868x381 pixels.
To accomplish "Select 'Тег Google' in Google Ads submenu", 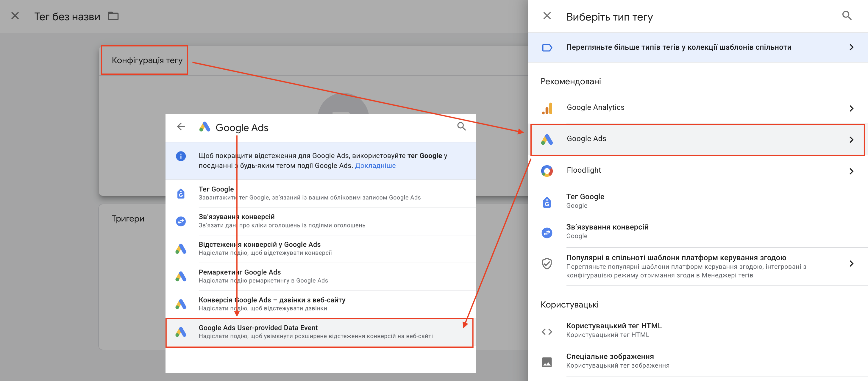I will coord(321,193).
